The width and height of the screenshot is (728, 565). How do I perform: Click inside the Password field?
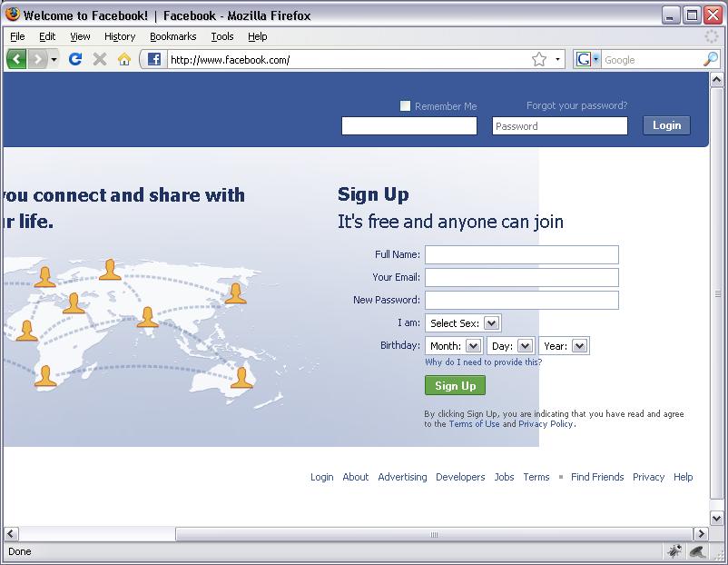tap(559, 125)
